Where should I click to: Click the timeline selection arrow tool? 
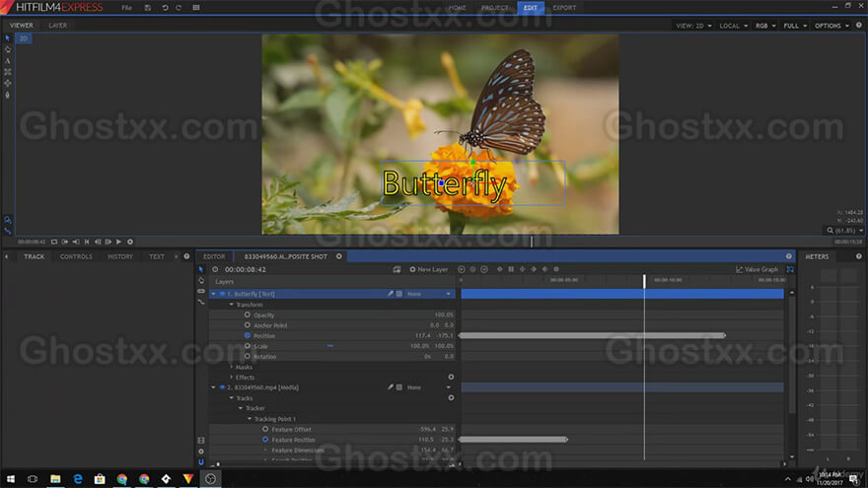click(x=201, y=269)
